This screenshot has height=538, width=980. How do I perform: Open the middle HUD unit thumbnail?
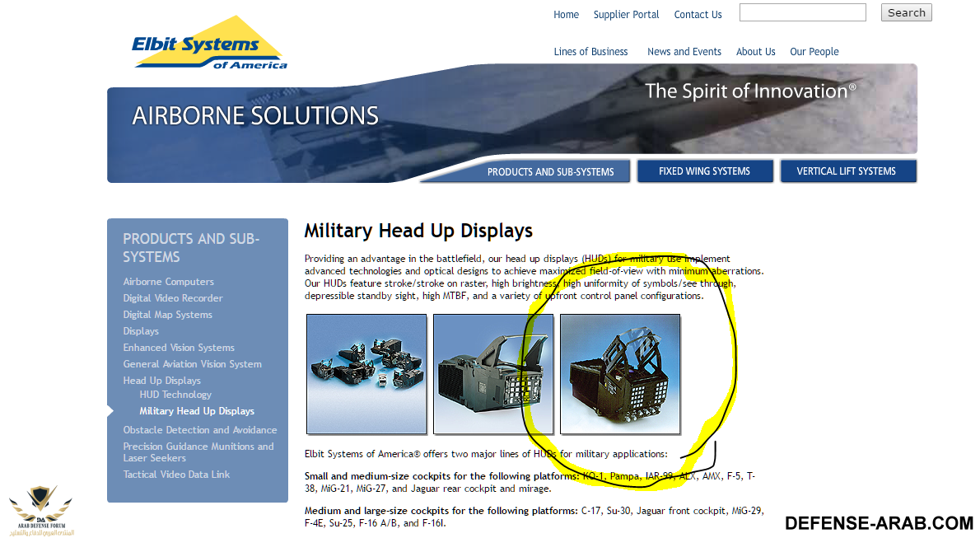click(x=493, y=373)
